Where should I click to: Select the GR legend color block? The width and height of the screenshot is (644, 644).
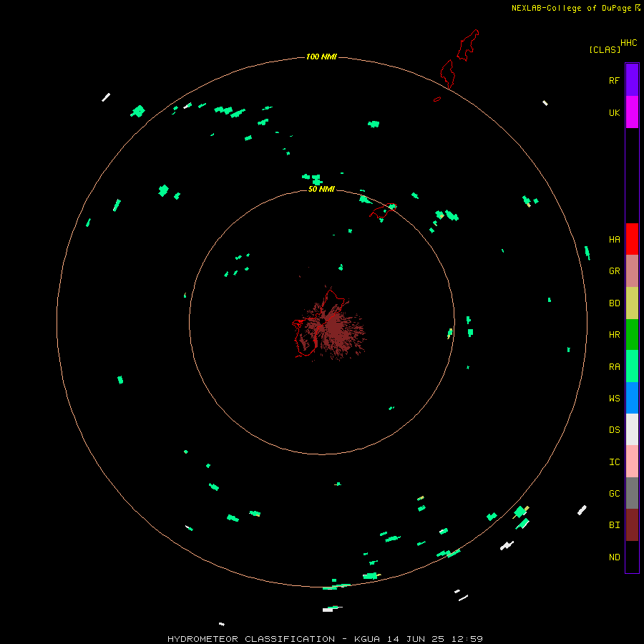[632, 271]
